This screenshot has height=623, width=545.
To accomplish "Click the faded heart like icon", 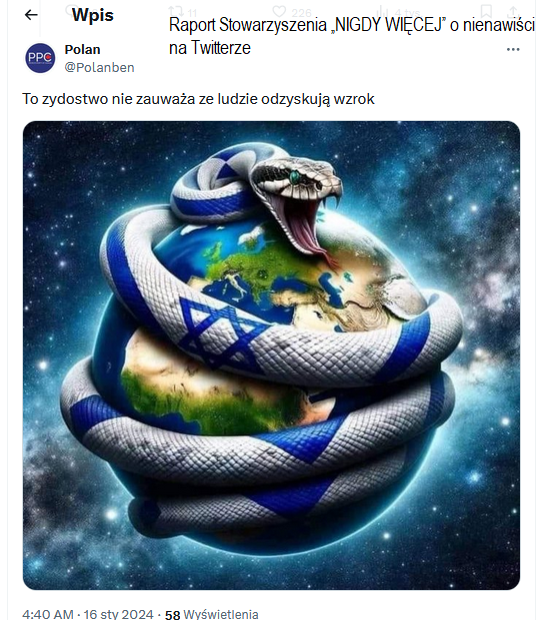I will (280, 12).
